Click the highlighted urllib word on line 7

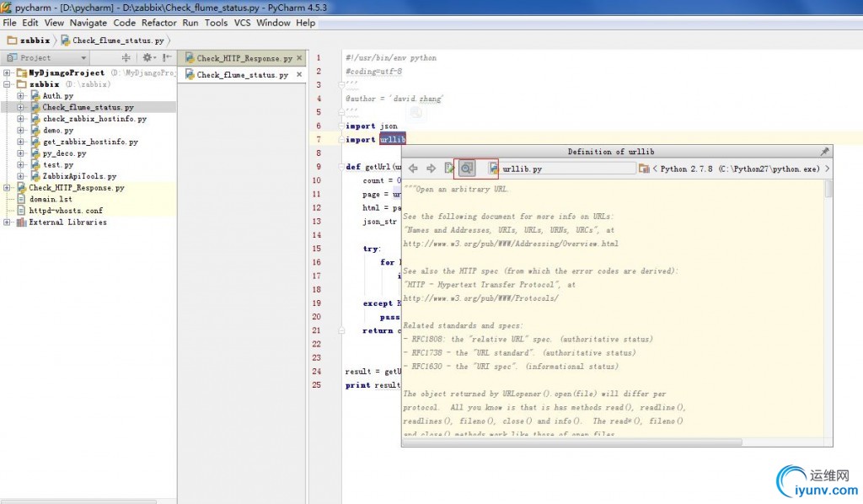pyautogui.click(x=393, y=139)
